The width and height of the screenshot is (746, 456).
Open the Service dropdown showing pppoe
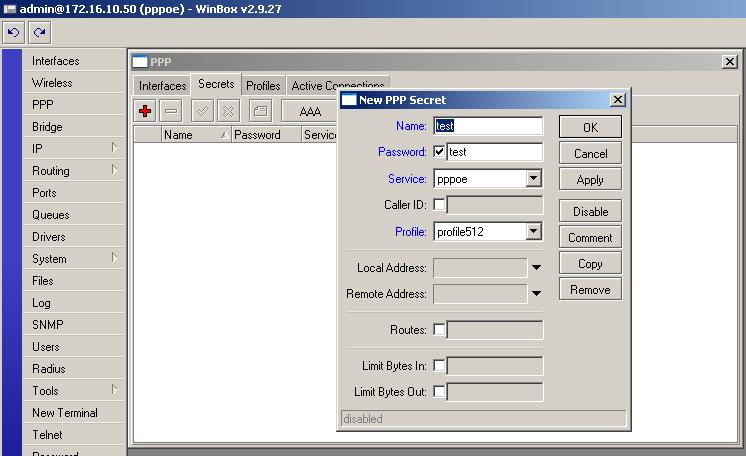click(533, 179)
